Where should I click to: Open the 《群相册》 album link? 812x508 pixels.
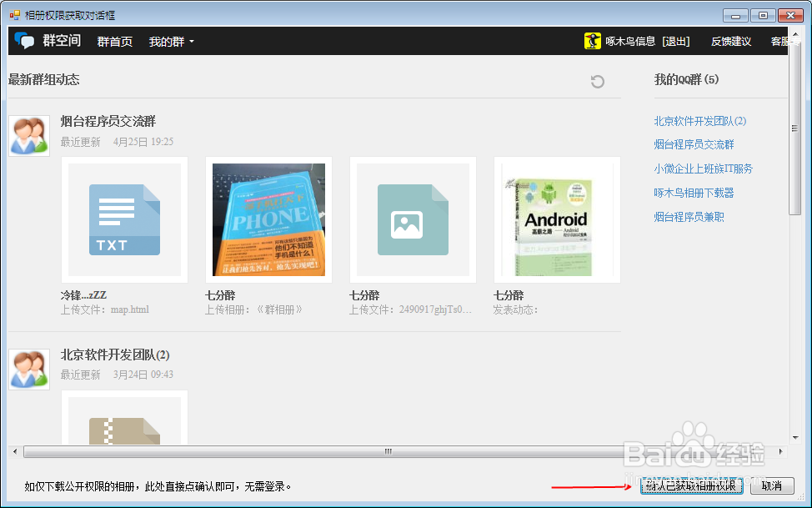pos(278,309)
